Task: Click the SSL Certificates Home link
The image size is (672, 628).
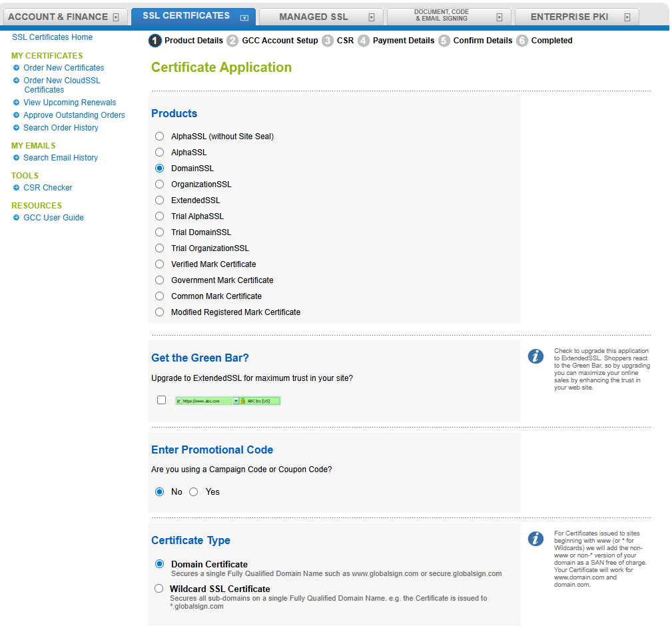Action: [52, 37]
